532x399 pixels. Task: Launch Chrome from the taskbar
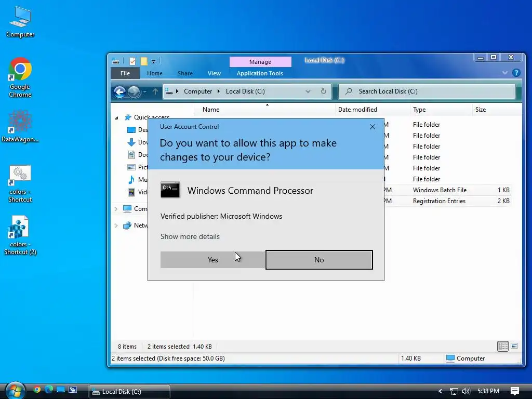point(37,390)
